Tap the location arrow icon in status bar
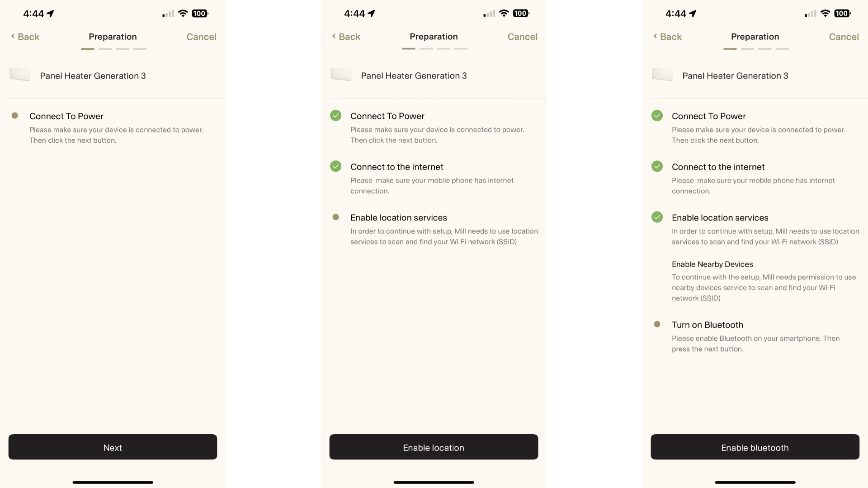This screenshot has height=488, width=868. point(53,12)
